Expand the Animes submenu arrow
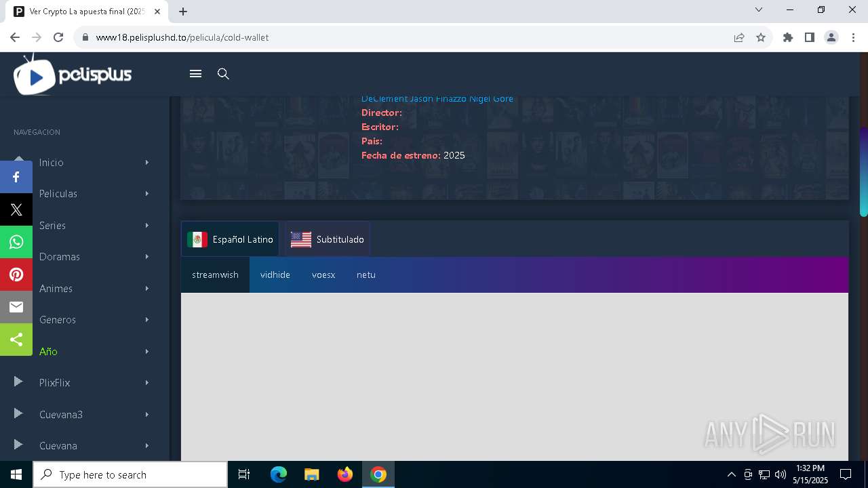 [x=146, y=288]
